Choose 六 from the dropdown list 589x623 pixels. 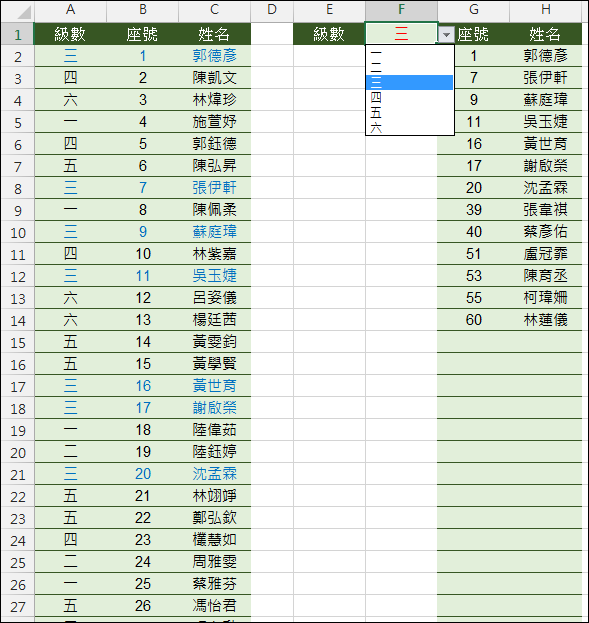pos(409,128)
